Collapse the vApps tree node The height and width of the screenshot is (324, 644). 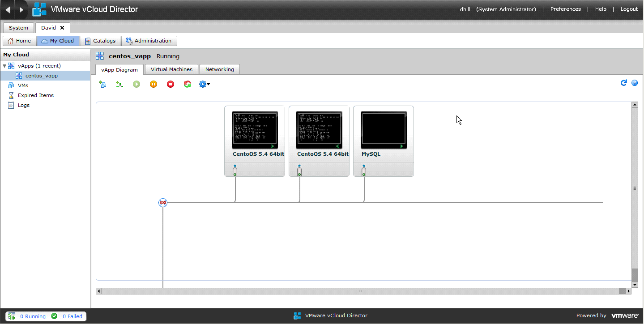pyautogui.click(x=4, y=66)
